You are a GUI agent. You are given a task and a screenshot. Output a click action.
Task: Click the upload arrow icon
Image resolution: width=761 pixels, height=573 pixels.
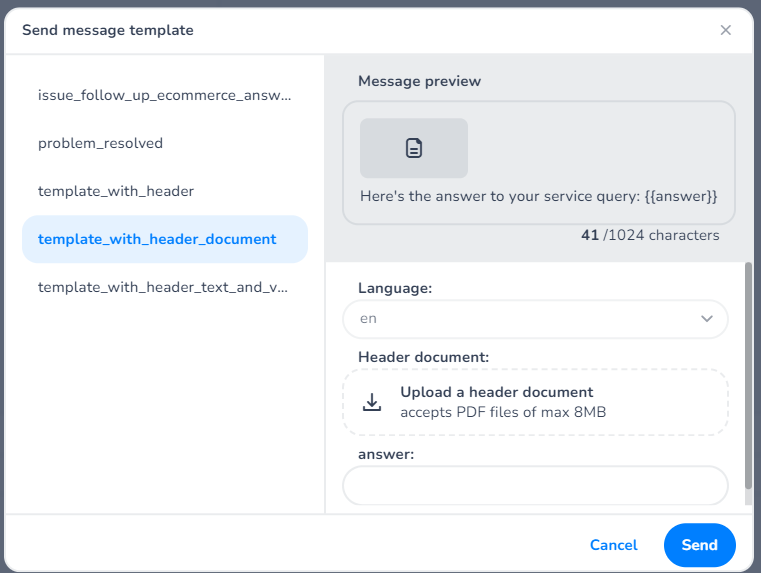pos(372,402)
